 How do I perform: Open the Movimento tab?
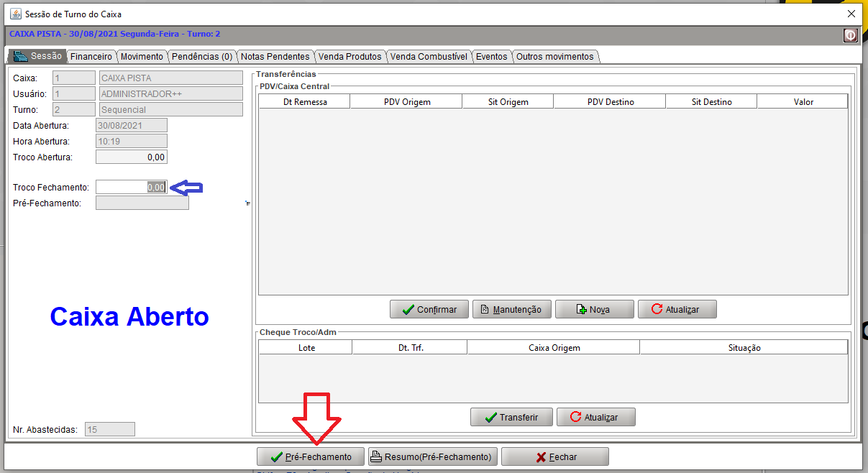tap(142, 57)
